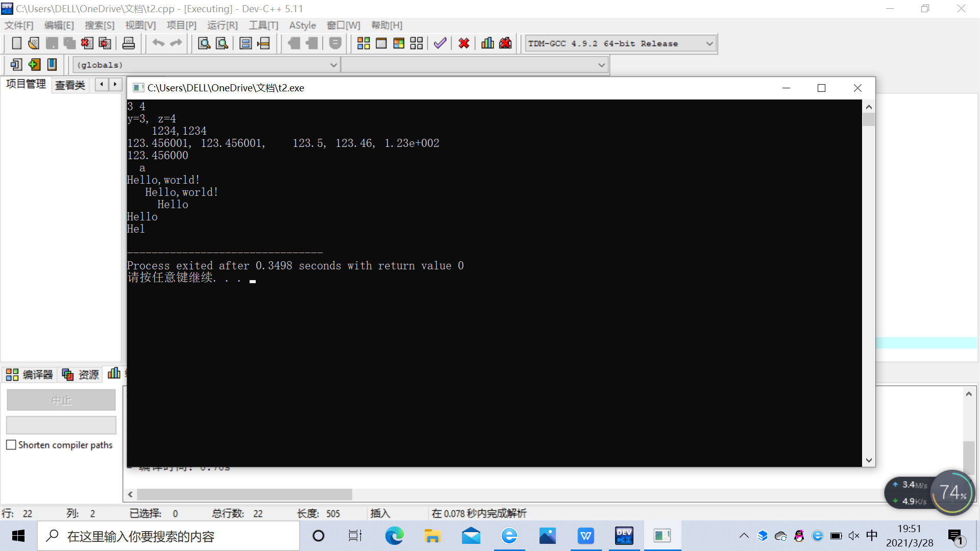This screenshot has width=980, height=551.
Task: Click the New file toolbar icon
Action: [16, 43]
